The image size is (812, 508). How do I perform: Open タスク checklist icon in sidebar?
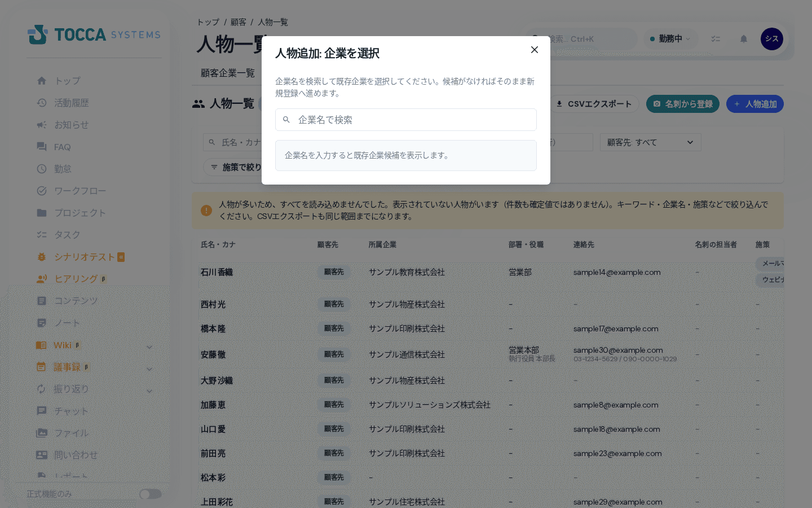[x=42, y=235]
